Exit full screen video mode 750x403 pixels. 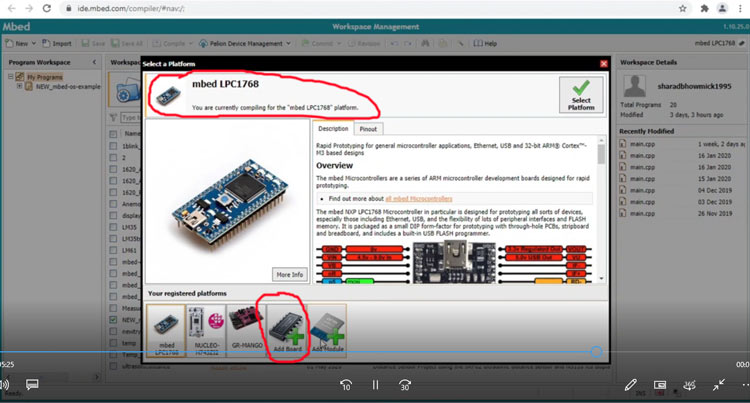(x=718, y=385)
